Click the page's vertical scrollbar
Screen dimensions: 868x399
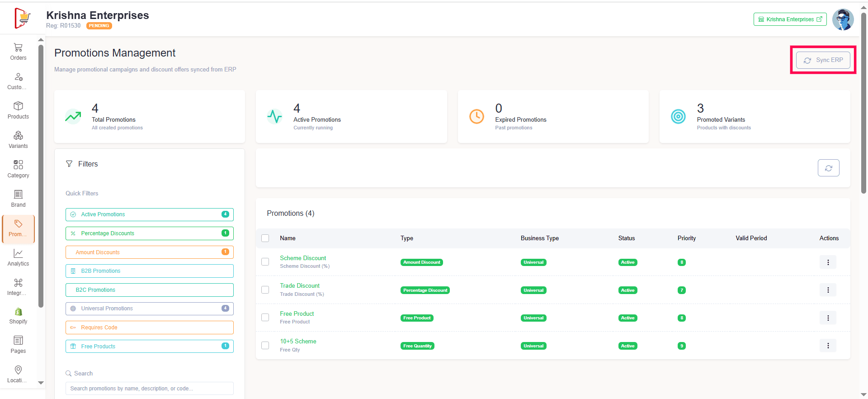pos(863,104)
